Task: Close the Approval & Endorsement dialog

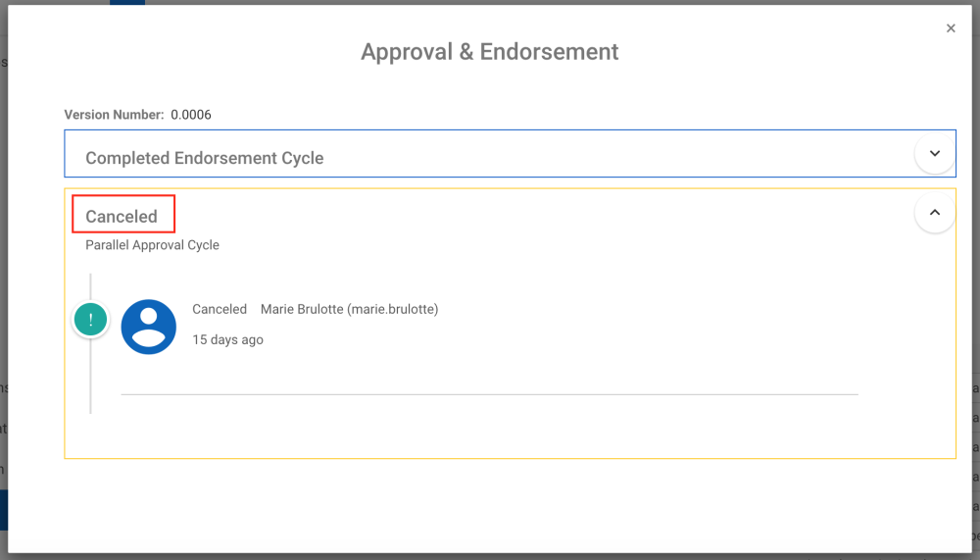Action: [x=951, y=28]
